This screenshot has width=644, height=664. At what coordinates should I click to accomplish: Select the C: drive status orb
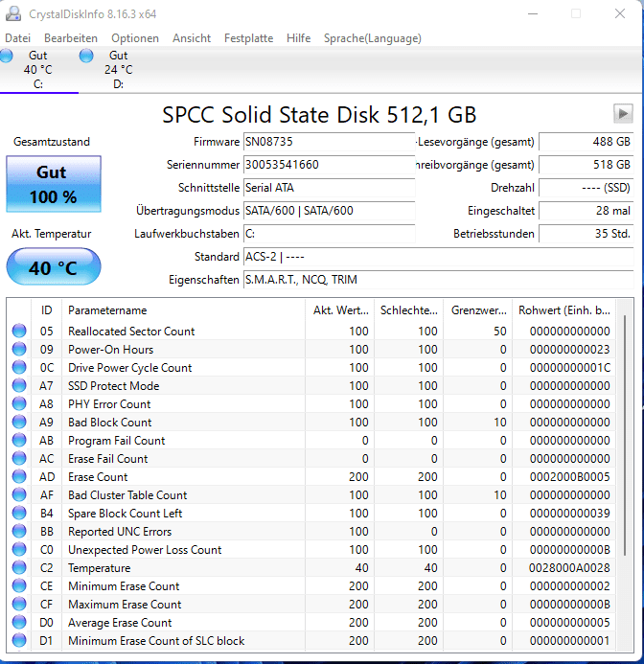pyautogui.click(x=8, y=56)
